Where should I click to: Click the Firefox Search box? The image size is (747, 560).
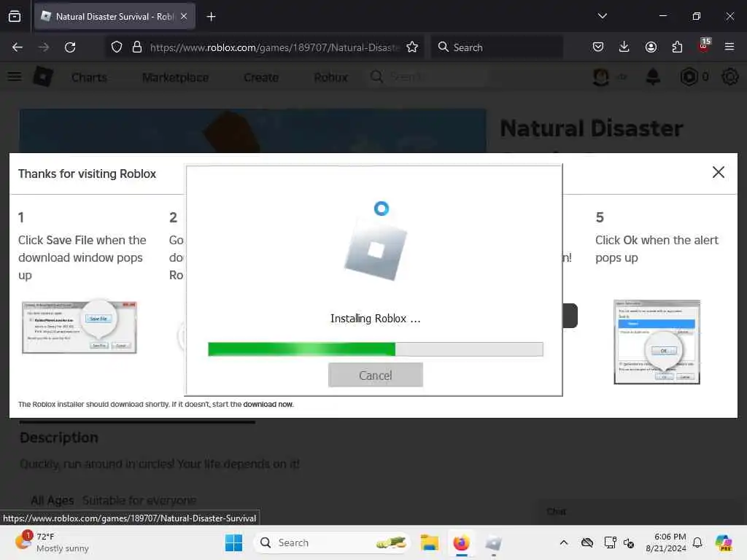[x=497, y=47]
